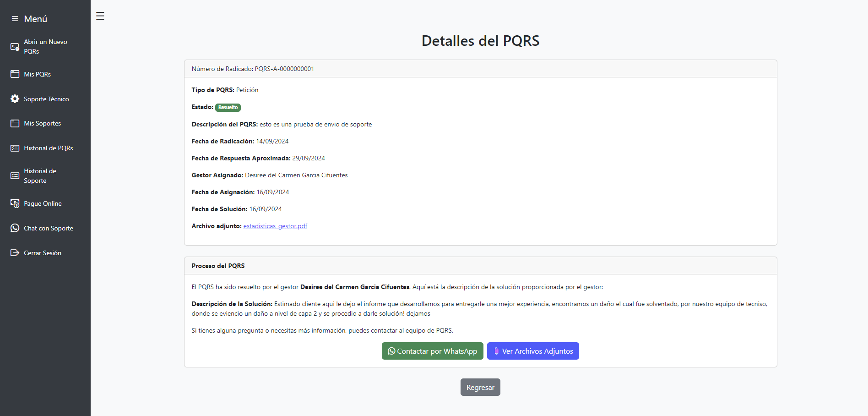
Task: Open the Abrir un Nuevo PQRs menu item
Action: [x=45, y=47]
